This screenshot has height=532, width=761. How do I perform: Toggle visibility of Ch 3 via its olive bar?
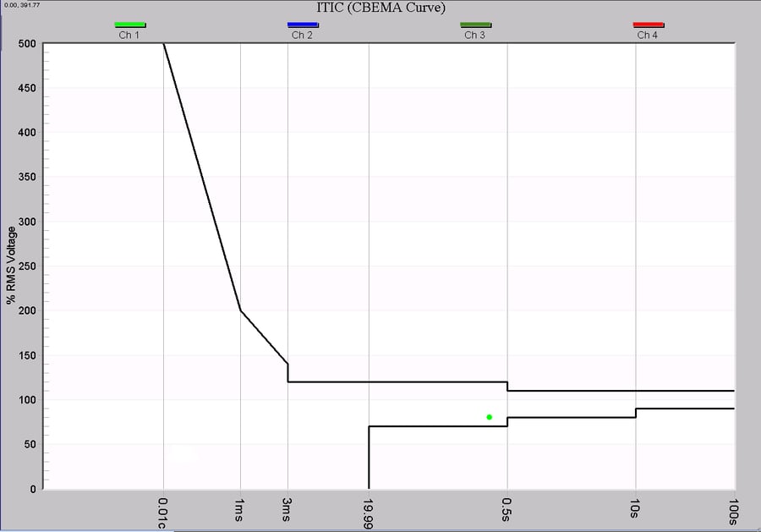coord(475,24)
